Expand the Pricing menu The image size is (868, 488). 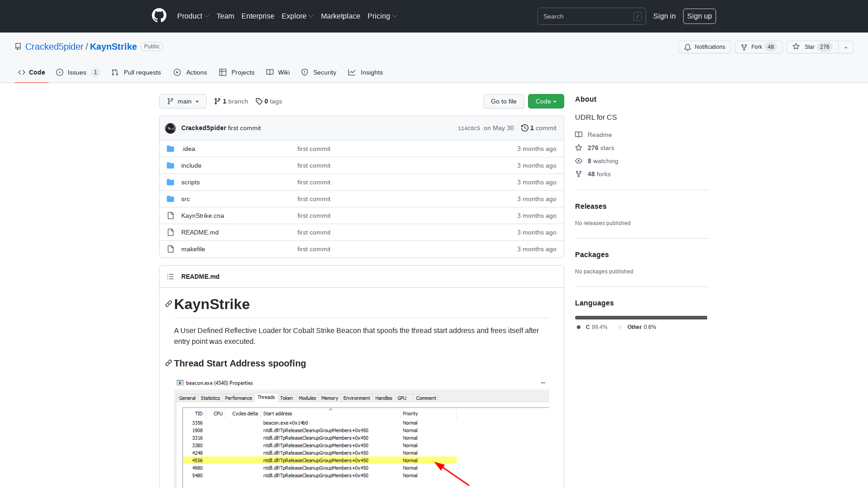[382, 16]
